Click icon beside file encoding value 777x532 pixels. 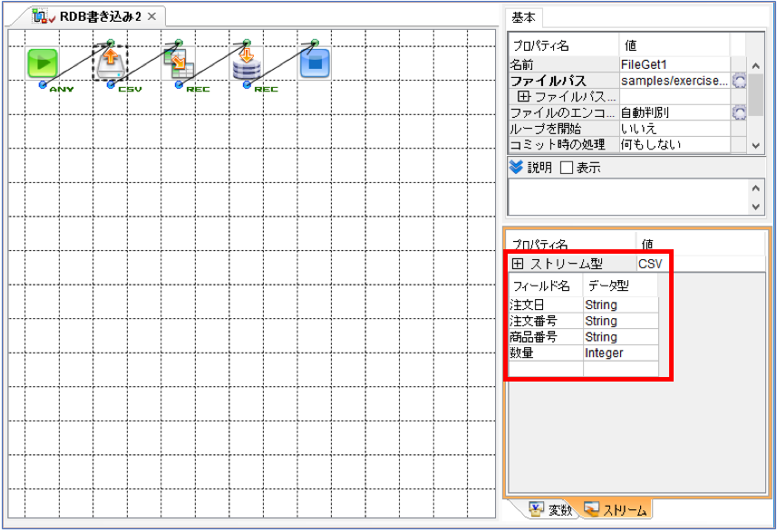tap(739, 113)
